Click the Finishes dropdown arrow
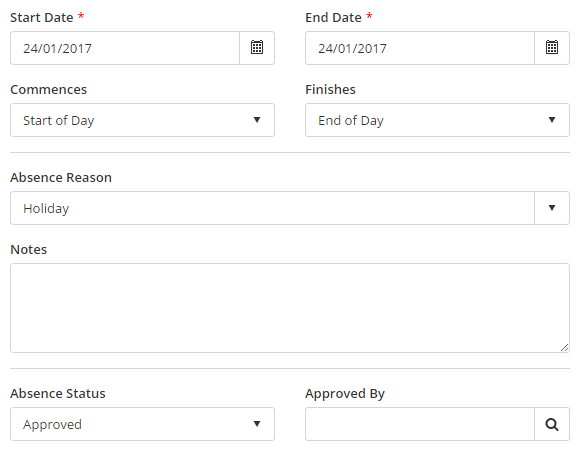This screenshot has height=455, width=578. point(552,120)
